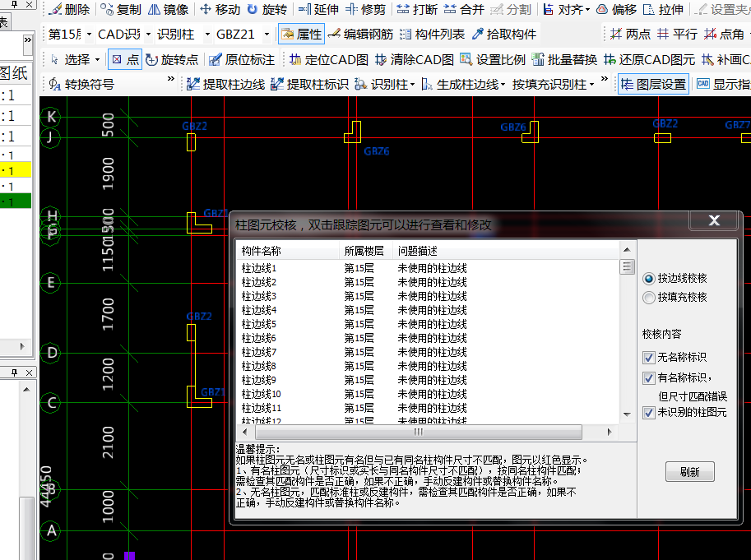Toggle 无名称标识 checkbox
Image resolution: width=751 pixels, height=560 pixels.
click(648, 358)
